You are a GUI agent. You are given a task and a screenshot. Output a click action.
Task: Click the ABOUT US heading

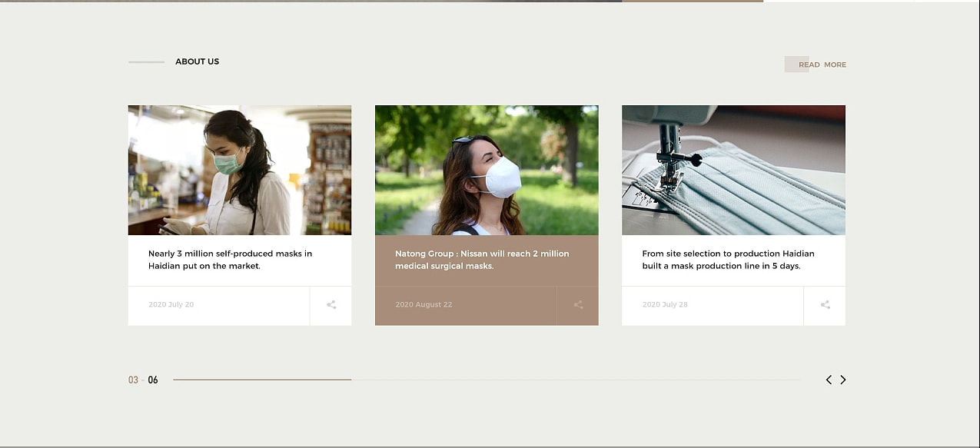(x=197, y=61)
